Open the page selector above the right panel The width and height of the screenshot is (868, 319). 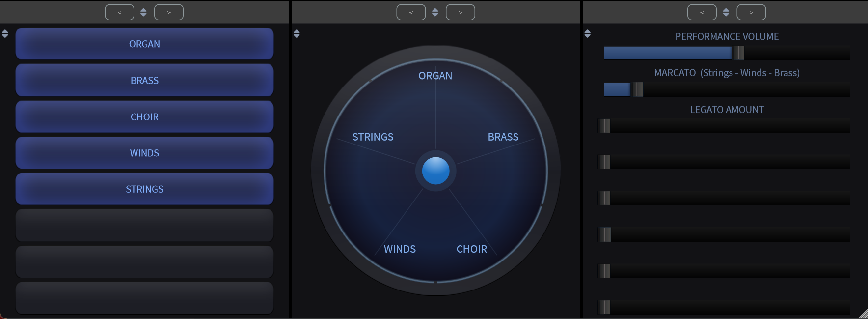[726, 12]
